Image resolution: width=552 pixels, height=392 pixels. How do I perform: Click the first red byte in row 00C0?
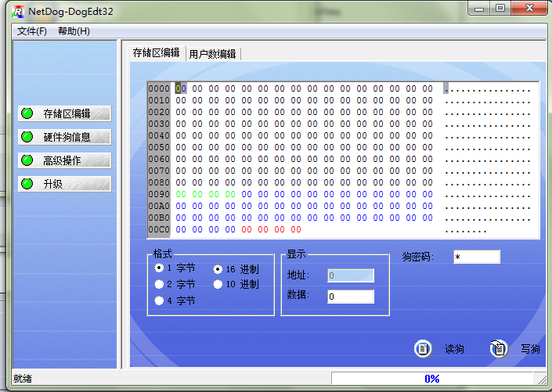point(247,229)
